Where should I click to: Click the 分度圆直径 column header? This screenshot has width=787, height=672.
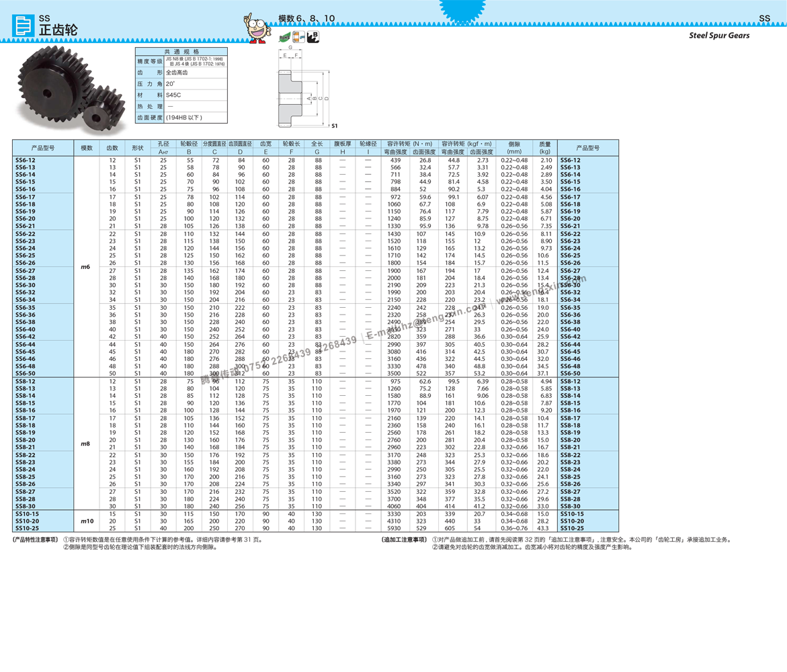click(x=214, y=144)
